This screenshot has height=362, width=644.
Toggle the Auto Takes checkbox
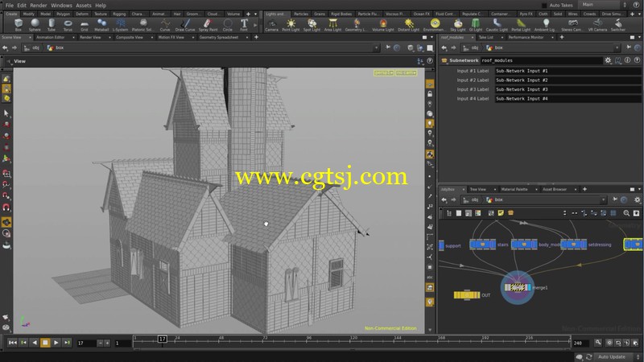(544, 6)
